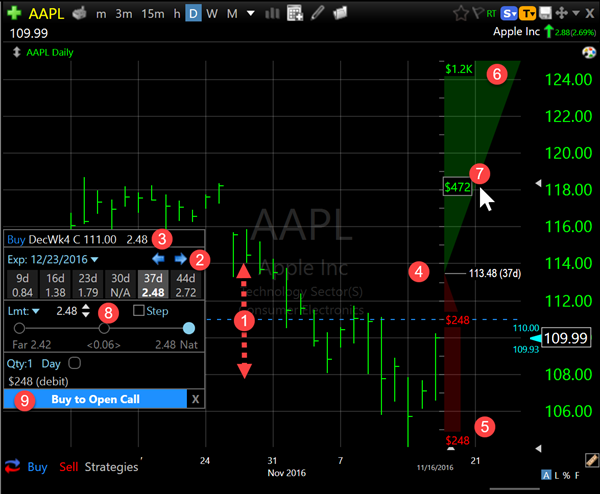The image size is (600, 494).
Task: Click the printer icon beside the AAPL symbol
Action: point(79,13)
